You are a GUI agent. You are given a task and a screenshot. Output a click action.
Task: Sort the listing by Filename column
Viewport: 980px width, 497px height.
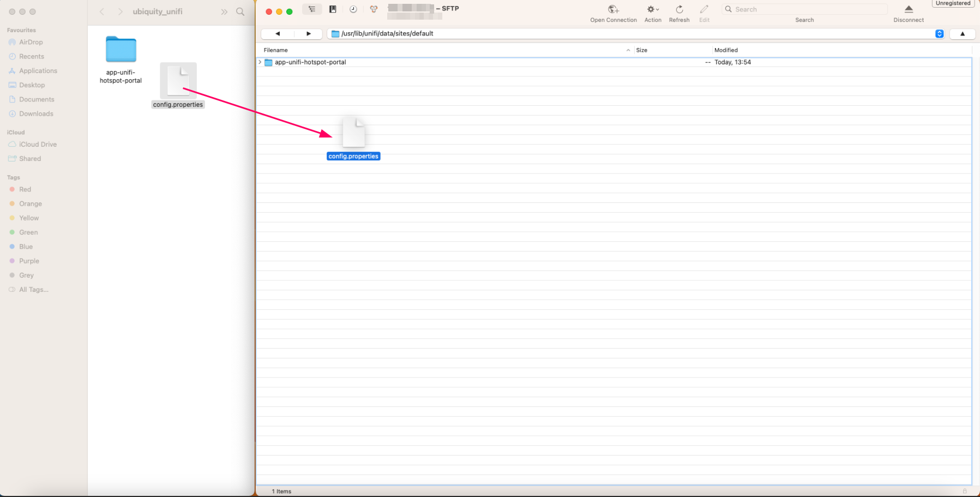276,50
